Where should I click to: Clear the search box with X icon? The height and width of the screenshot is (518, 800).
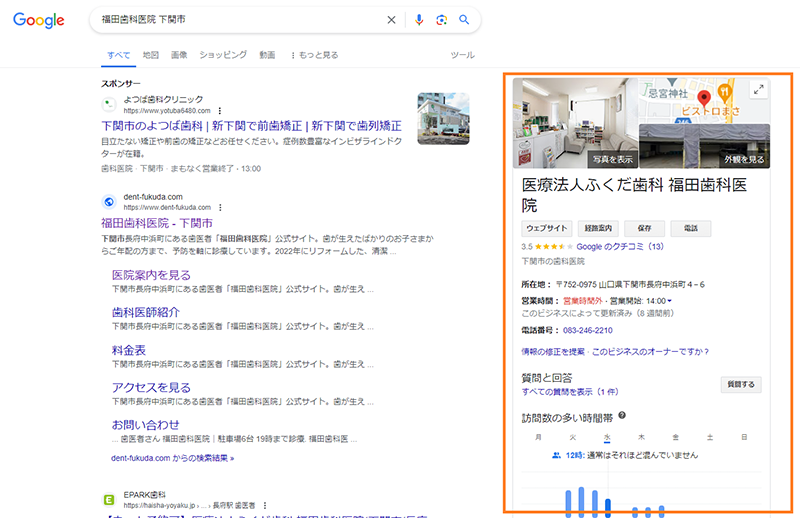391,20
